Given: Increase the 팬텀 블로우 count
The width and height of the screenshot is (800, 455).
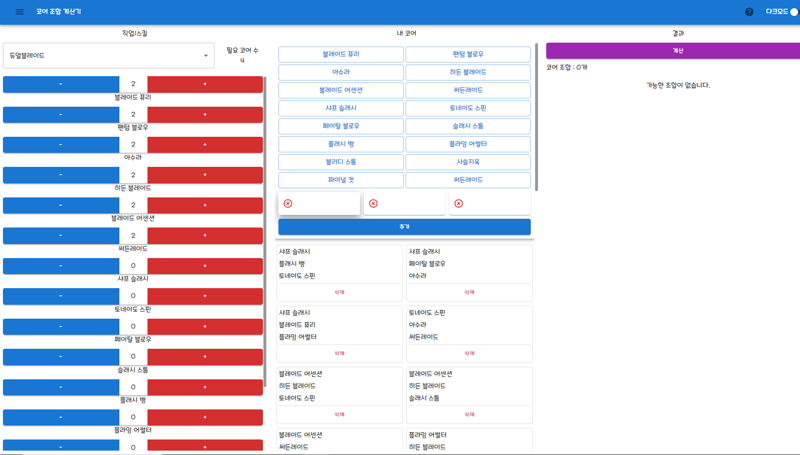Looking at the screenshot, I should click(205, 115).
